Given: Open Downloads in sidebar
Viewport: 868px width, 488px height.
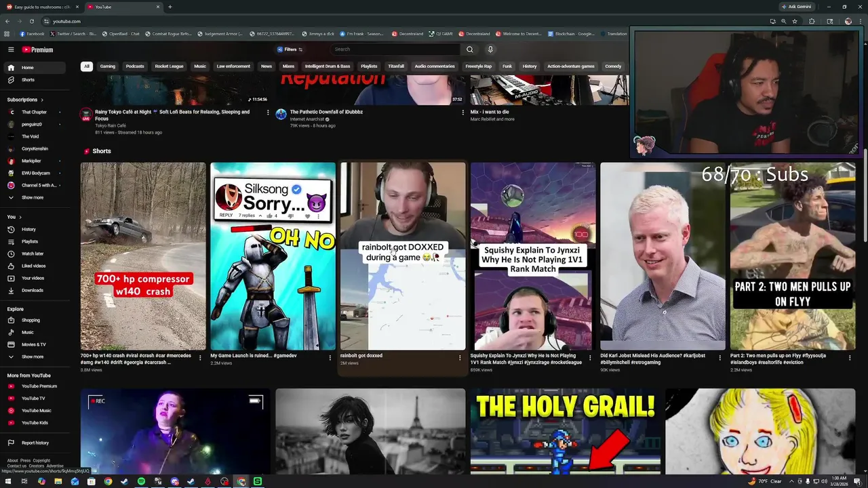Looking at the screenshot, I should point(35,290).
